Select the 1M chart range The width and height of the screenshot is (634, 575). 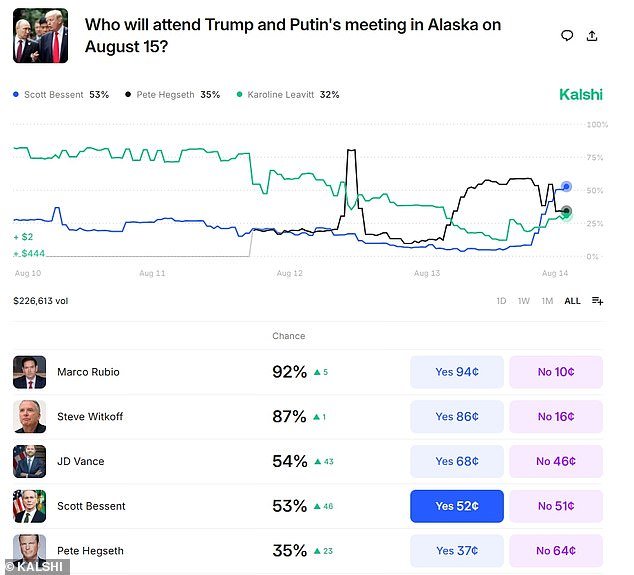[547, 301]
